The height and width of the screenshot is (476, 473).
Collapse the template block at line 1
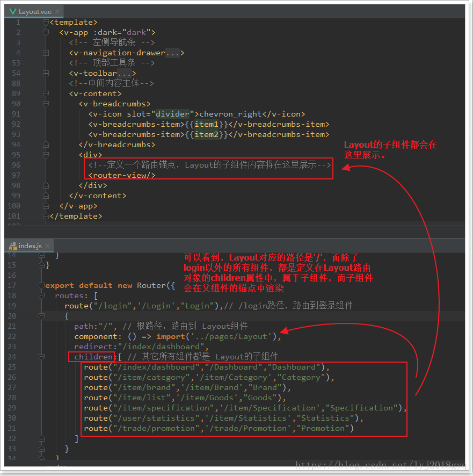[x=46, y=22]
